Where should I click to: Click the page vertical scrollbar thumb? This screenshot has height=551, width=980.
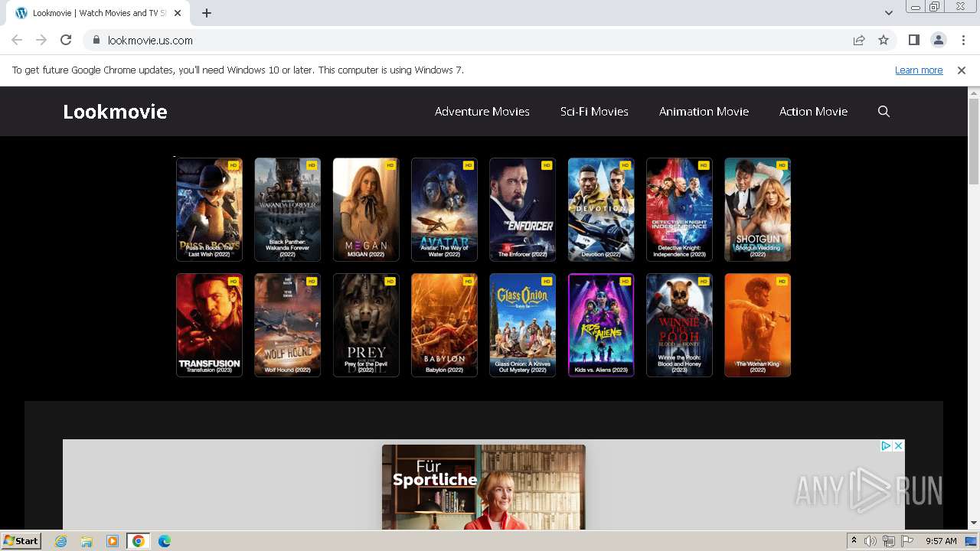click(974, 142)
